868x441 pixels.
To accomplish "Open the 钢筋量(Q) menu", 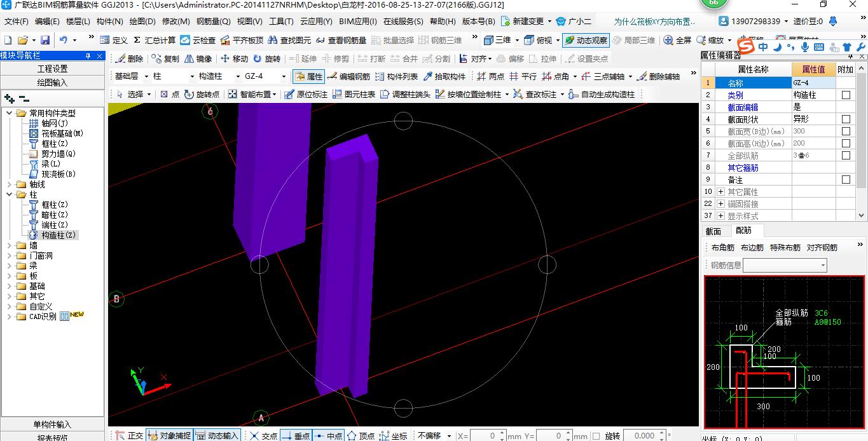I will [x=214, y=21].
